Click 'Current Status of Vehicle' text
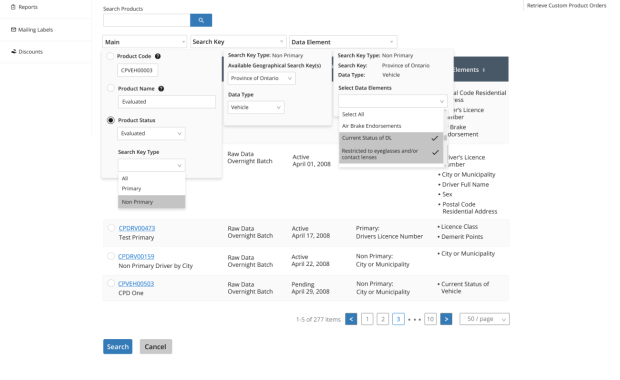Image resolution: width=620 pixels, height=380 pixels. click(x=465, y=287)
